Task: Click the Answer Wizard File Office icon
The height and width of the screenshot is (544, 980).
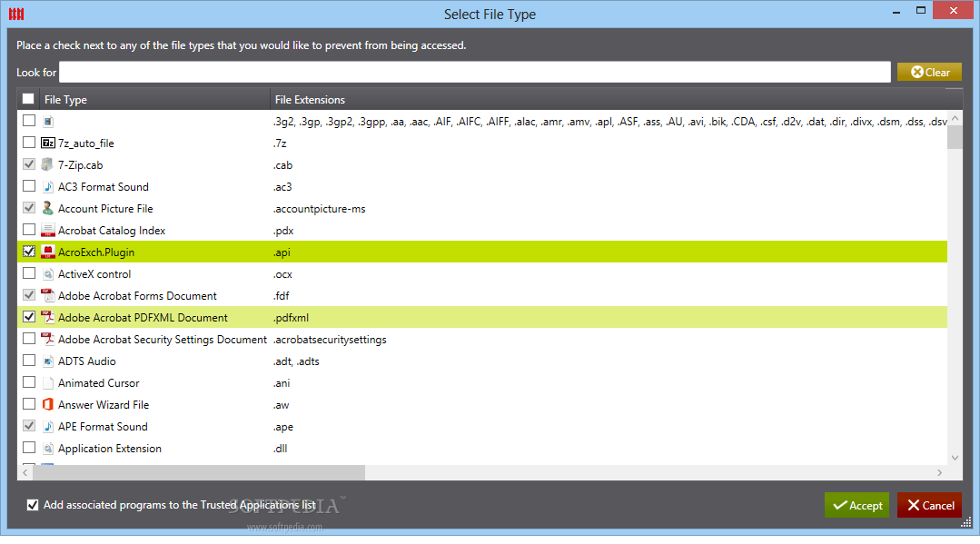Action: 48,404
